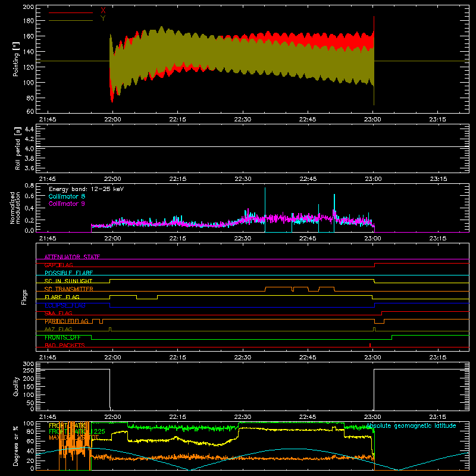The height and width of the screenshot is (476, 476).
Task: Click the 200 tick on Pointing axis
Action: click(x=28, y=7)
